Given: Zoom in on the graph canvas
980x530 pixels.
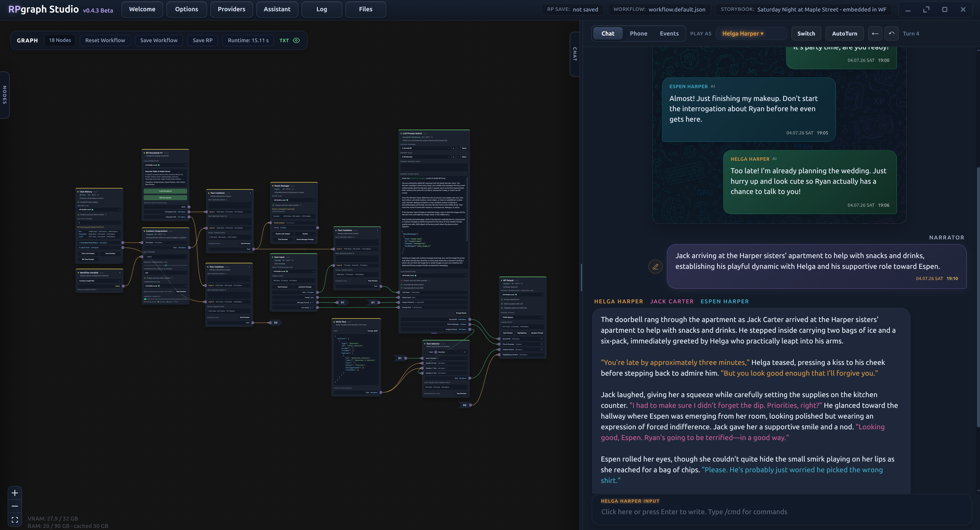Looking at the screenshot, I should pos(15,493).
